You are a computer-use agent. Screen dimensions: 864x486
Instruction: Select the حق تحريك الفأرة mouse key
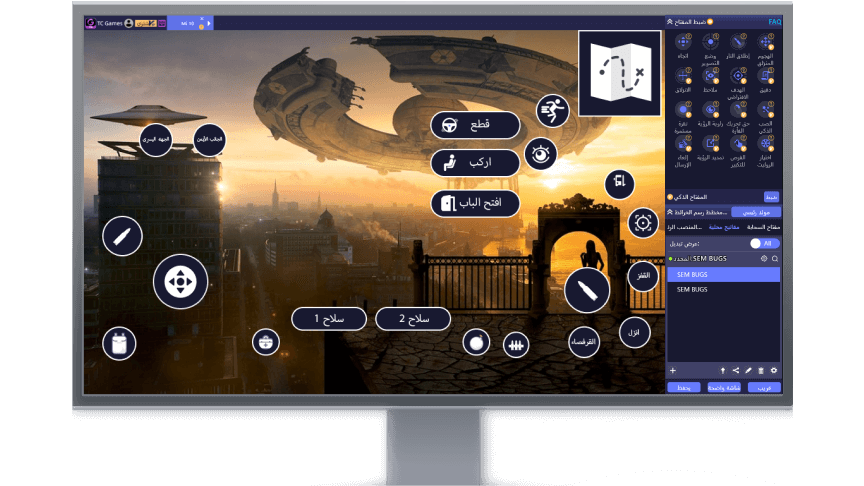[738, 110]
